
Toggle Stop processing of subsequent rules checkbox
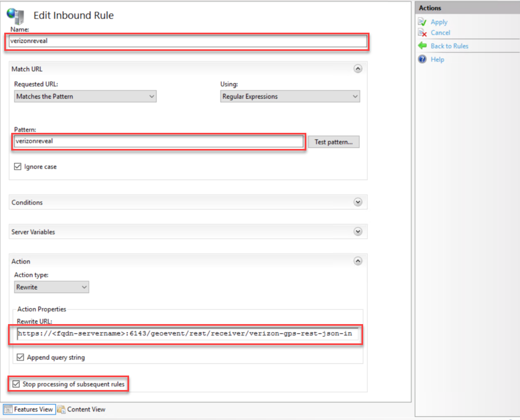point(16,384)
